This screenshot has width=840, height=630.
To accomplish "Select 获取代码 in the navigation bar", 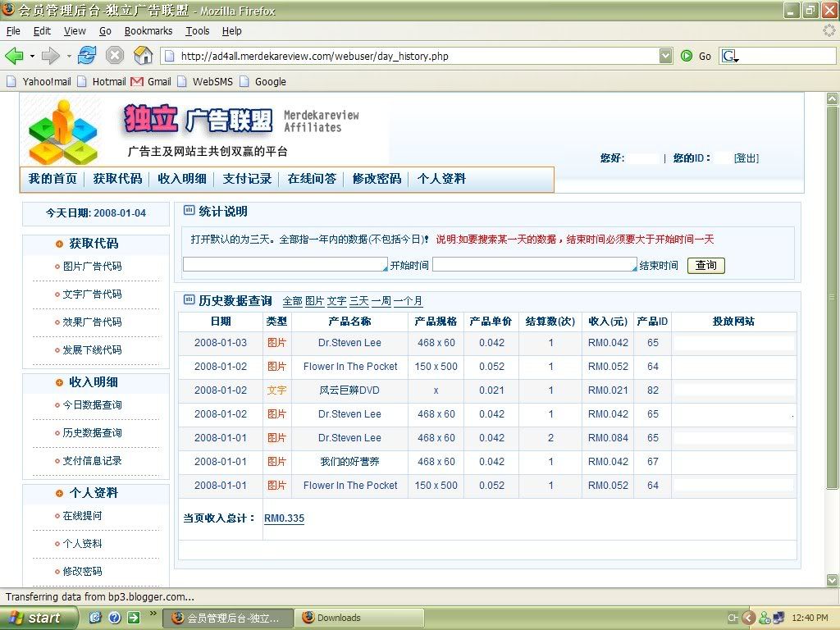I will pos(117,179).
